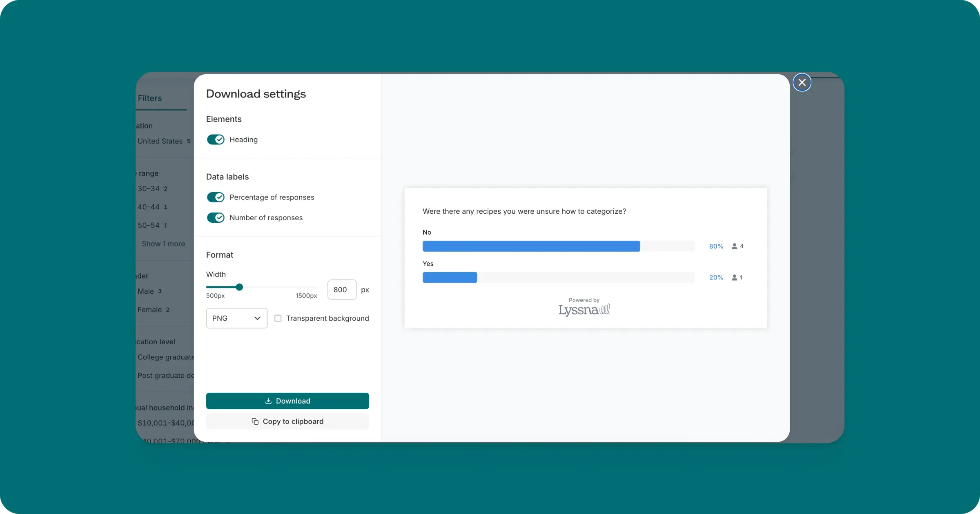Disable Percentage of responses label
980x514 pixels.
click(x=216, y=197)
